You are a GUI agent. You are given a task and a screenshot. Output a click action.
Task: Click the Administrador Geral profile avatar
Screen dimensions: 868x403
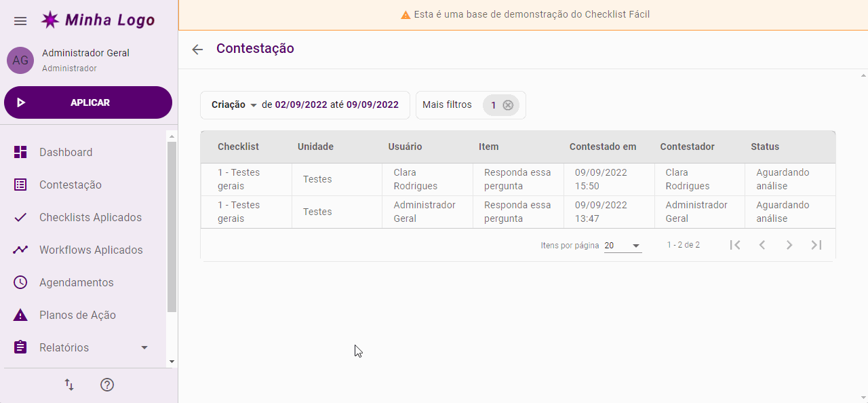click(x=20, y=60)
